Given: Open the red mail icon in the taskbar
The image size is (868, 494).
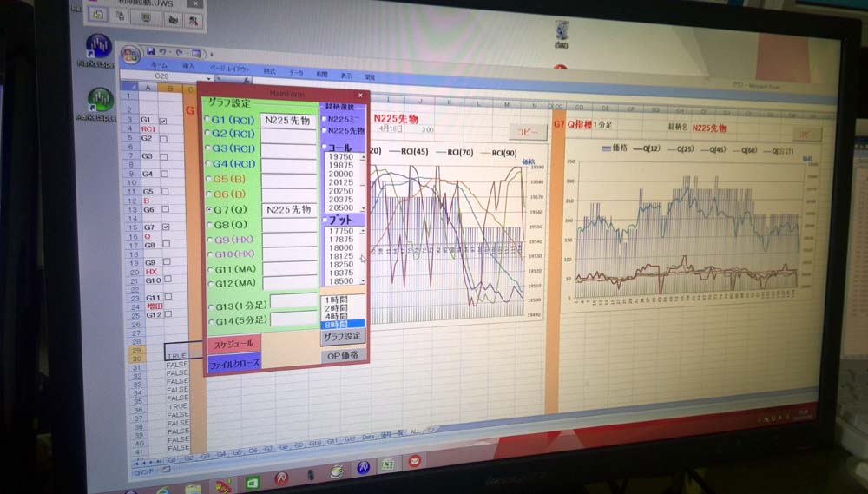Looking at the screenshot, I should click(415, 461).
